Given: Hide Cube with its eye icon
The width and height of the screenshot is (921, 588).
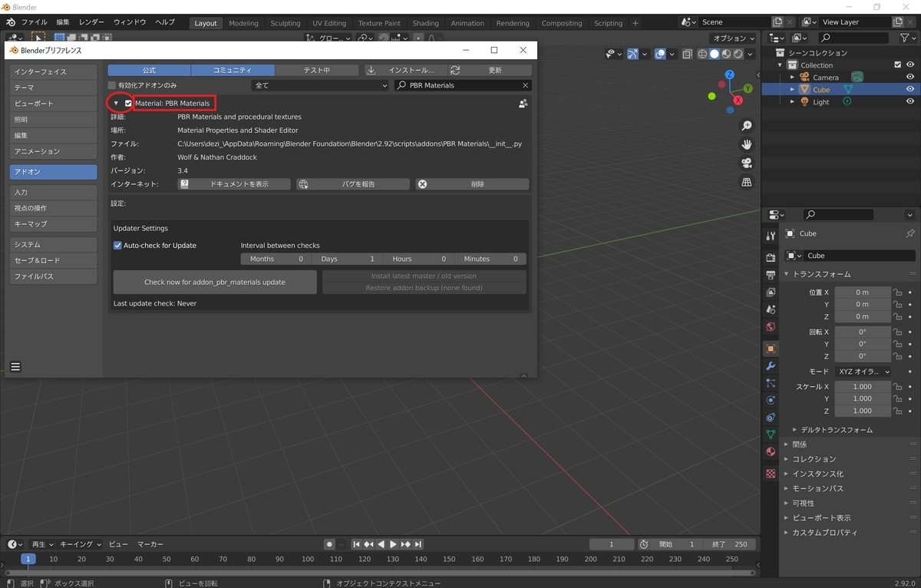Looking at the screenshot, I should click(910, 90).
